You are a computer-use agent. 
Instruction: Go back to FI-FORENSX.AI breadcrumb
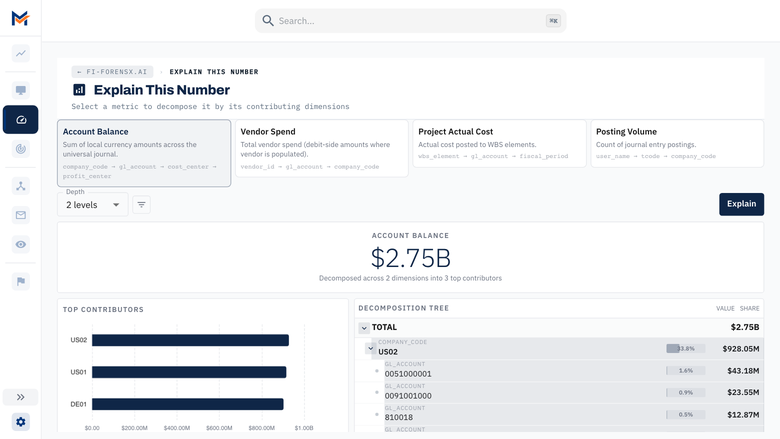coord(112,72)
